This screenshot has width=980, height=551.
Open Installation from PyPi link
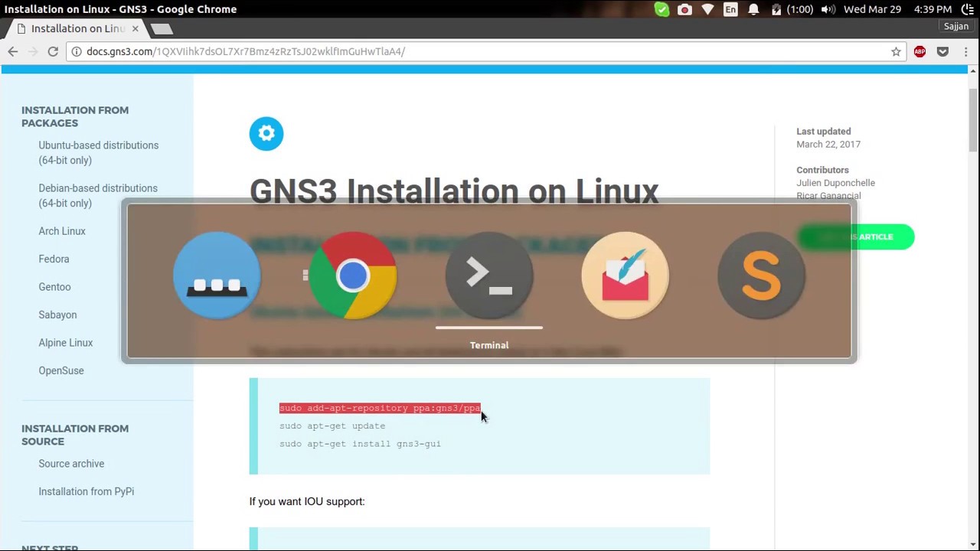87,491
